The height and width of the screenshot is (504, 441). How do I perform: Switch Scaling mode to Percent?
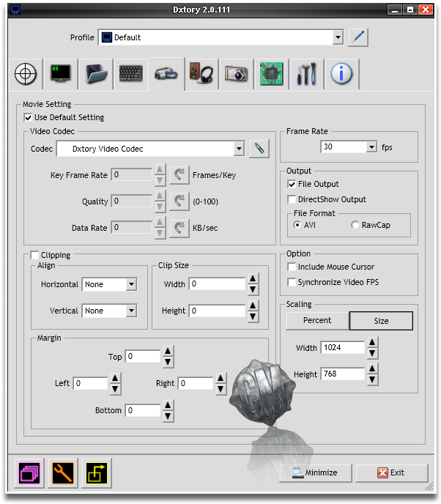click(x=317, y=320)
